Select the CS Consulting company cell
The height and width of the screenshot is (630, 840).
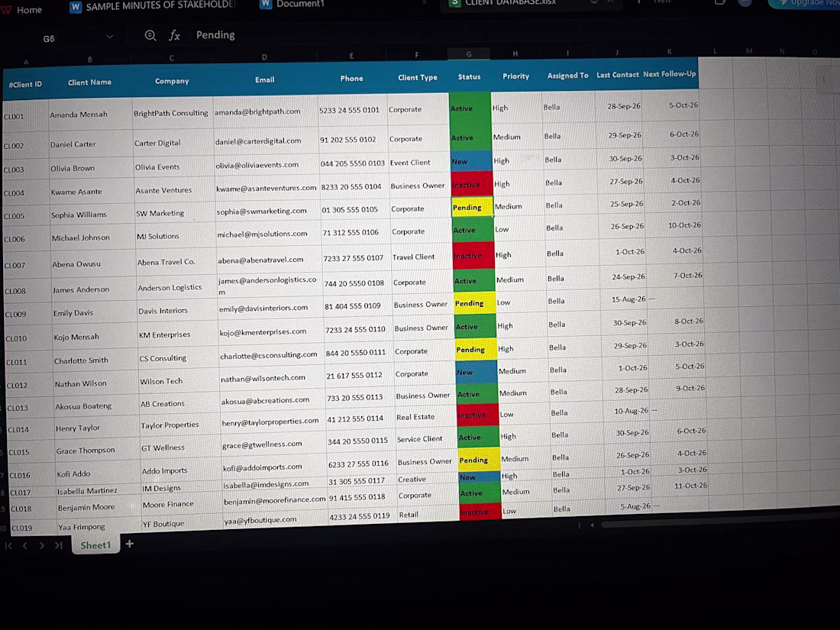pos(177,358)
